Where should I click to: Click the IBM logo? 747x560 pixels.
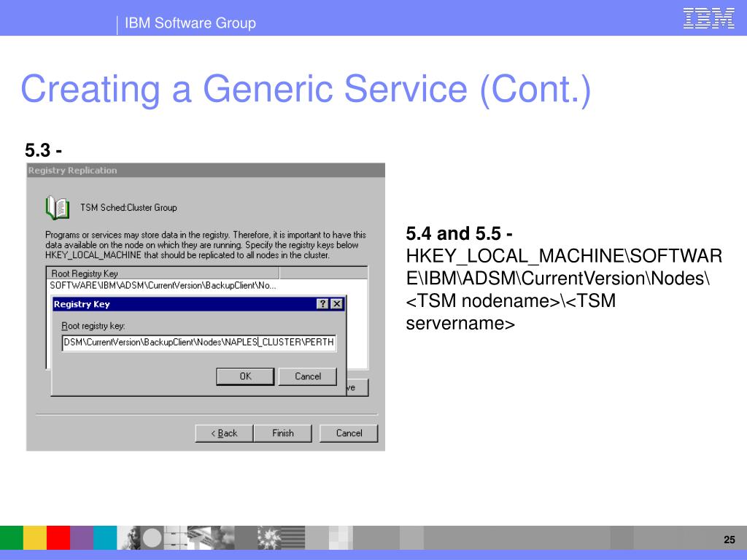coord(708,18)
